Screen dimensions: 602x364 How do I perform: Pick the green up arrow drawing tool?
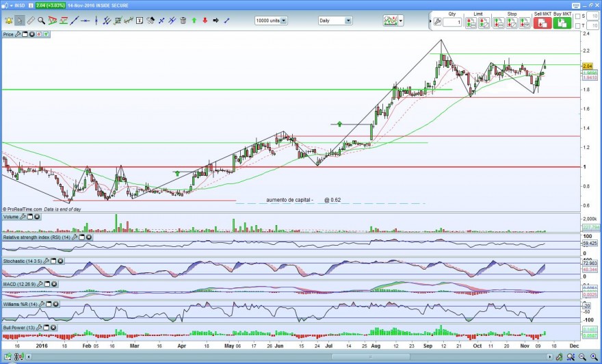[x=194, y=21]
